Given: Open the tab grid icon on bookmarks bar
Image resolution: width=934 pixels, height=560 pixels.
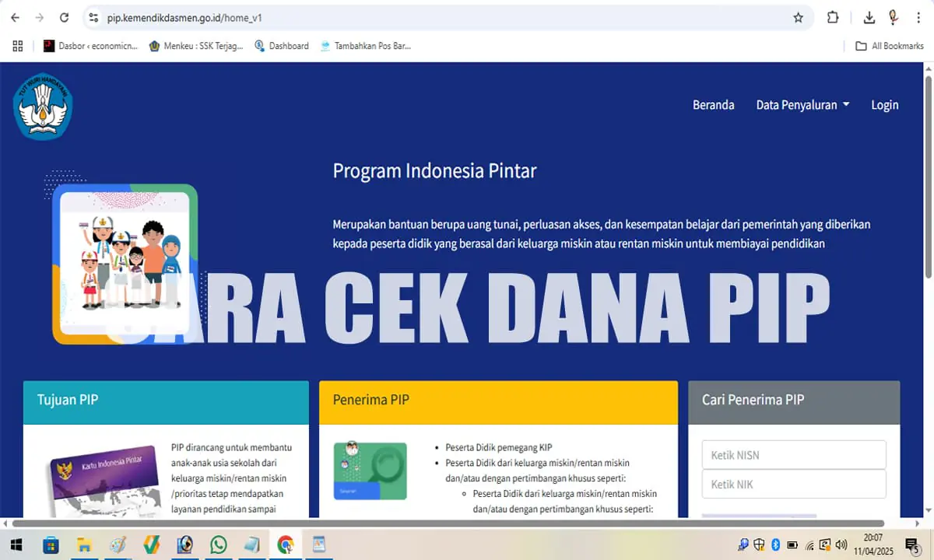Looking at the screenshot, I should 17,46.
